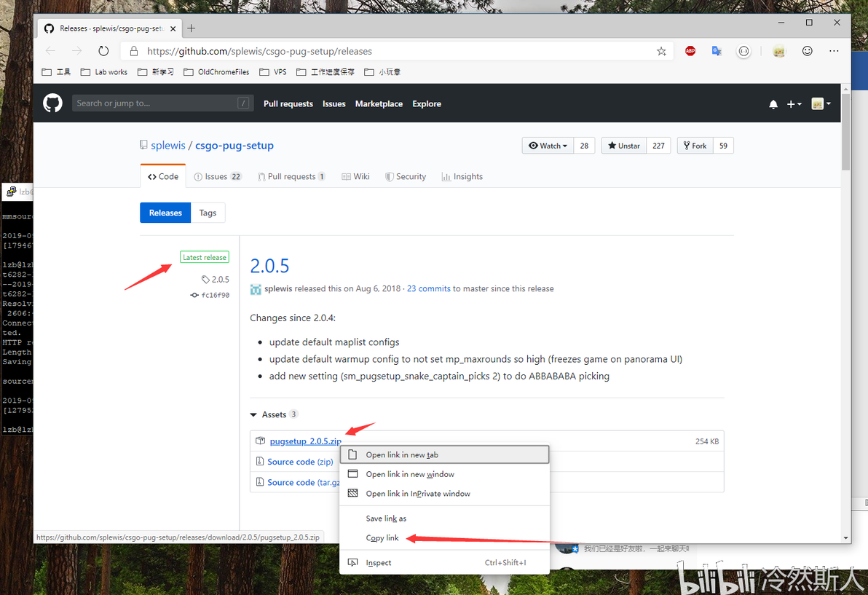868x595 pixels.
Task: Click the 227 stargazers count
Action: click(x=658, y=146)
